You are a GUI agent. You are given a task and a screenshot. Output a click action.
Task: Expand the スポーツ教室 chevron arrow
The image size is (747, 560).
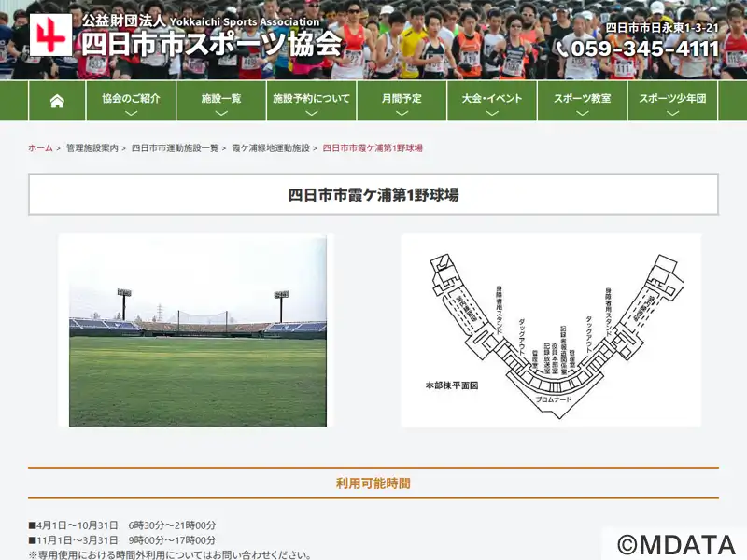[x=582, y=113]
